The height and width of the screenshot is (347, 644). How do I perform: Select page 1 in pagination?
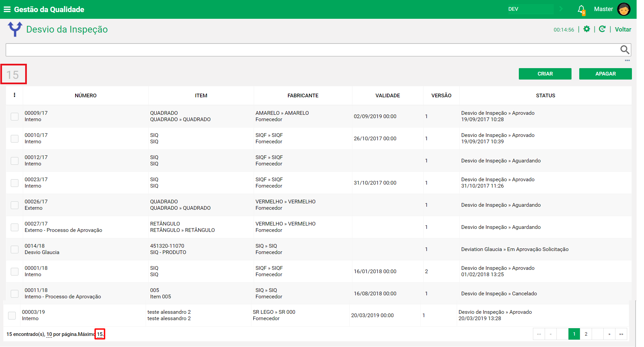(x=574, y=334)
